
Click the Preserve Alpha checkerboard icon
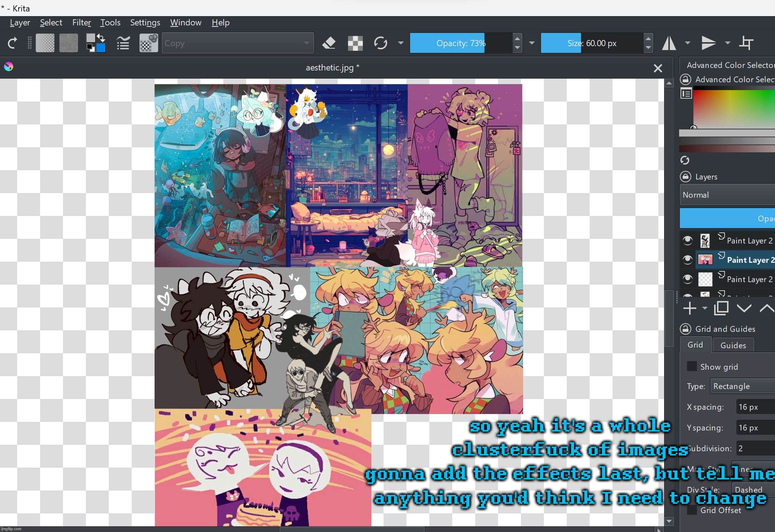[355, 43]
